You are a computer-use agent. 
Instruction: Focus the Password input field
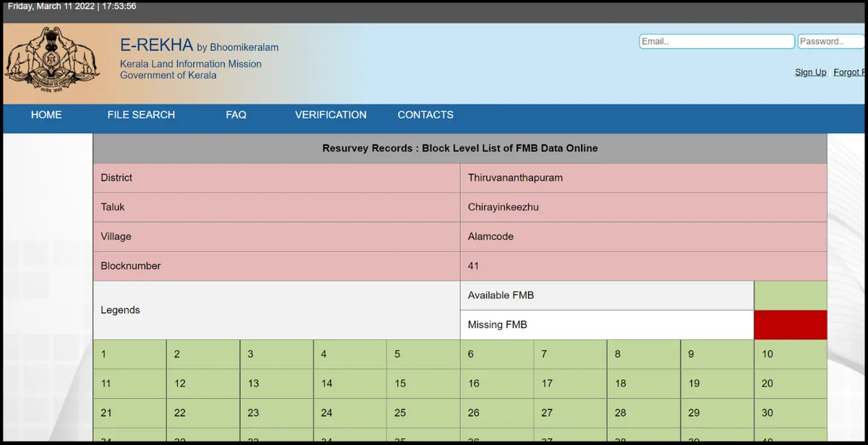coord(832,42)
